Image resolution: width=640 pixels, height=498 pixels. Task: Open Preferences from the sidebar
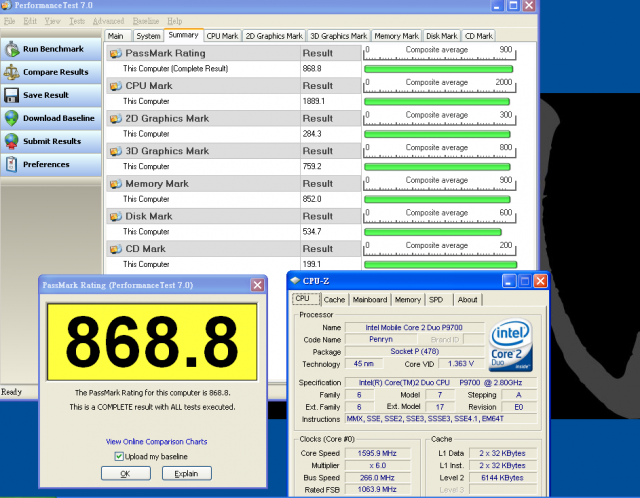pos(51,165)
